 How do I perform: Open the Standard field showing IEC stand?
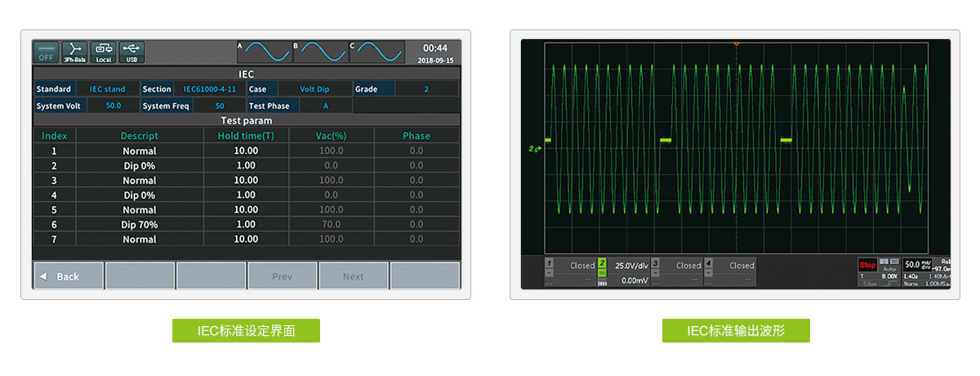[x=107, y=89]
